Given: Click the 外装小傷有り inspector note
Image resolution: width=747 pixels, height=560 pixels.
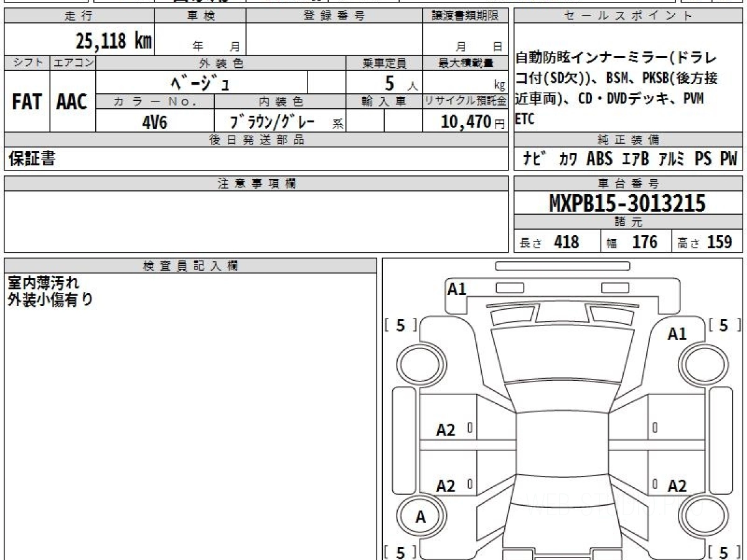Looking at the screenshot, I should tap(50, 299).
